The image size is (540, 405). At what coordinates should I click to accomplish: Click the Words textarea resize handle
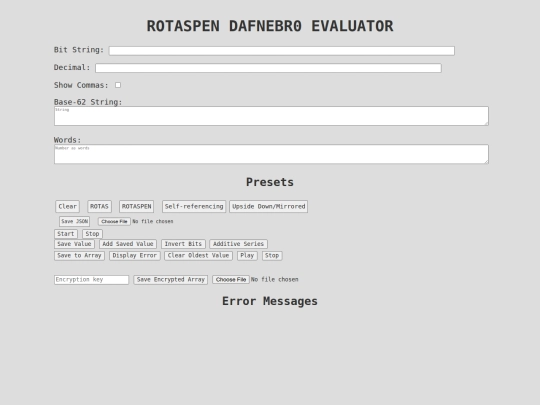pos(487,162)
